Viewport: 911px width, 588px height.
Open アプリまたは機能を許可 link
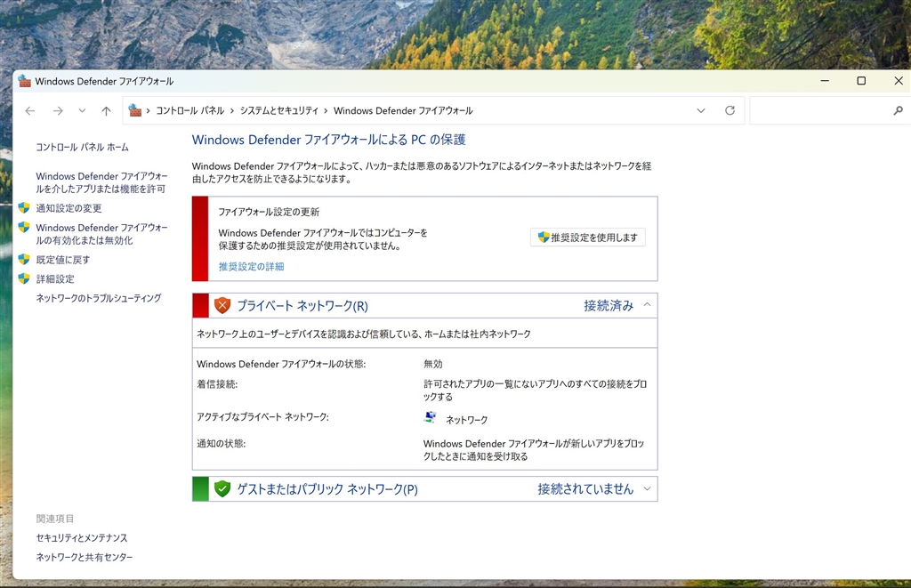(101, 182)
